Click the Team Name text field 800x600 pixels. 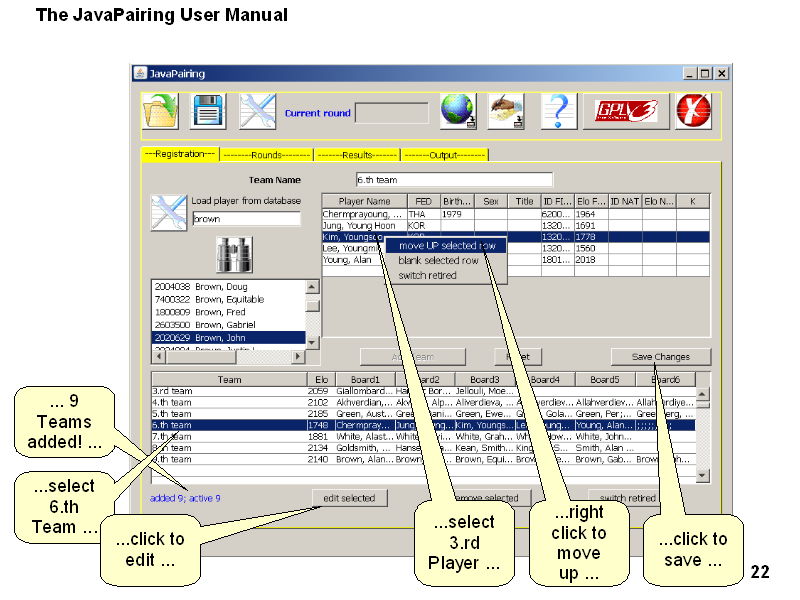click(454, 180)
